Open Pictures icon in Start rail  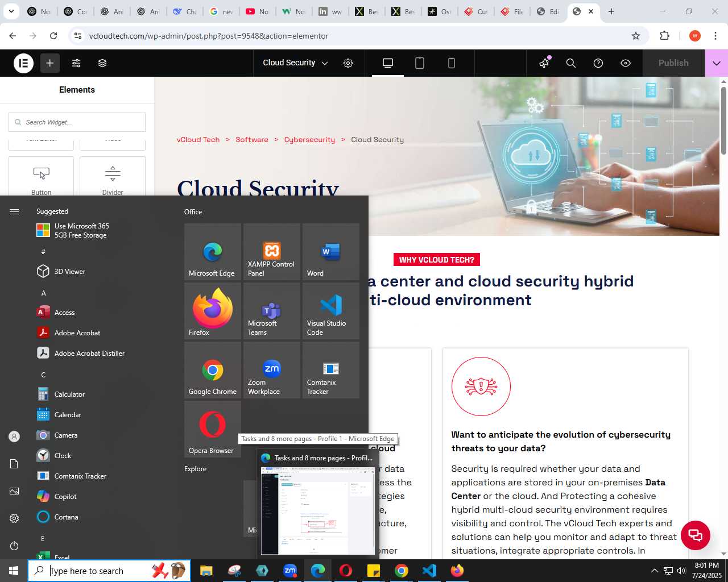click(14, 491)
